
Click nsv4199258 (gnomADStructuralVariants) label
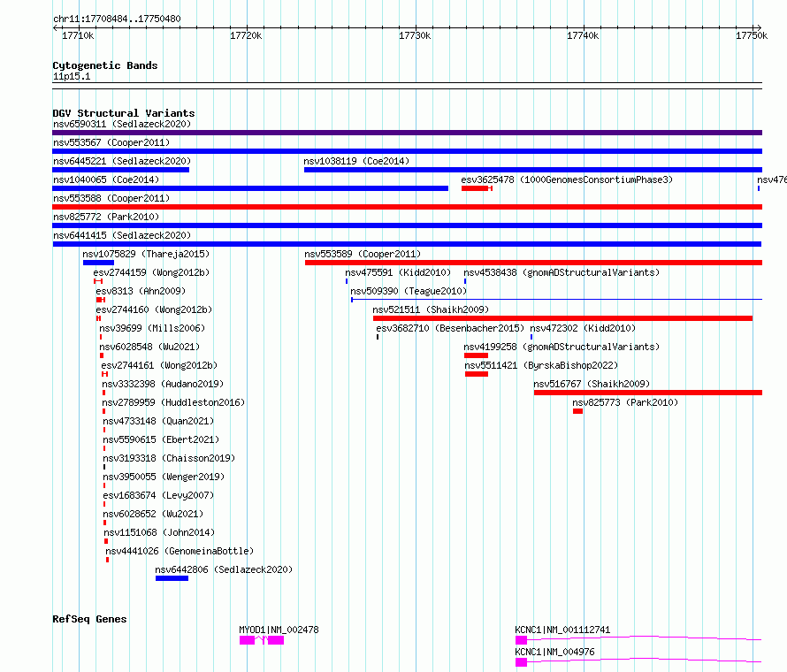coord(562,347)
